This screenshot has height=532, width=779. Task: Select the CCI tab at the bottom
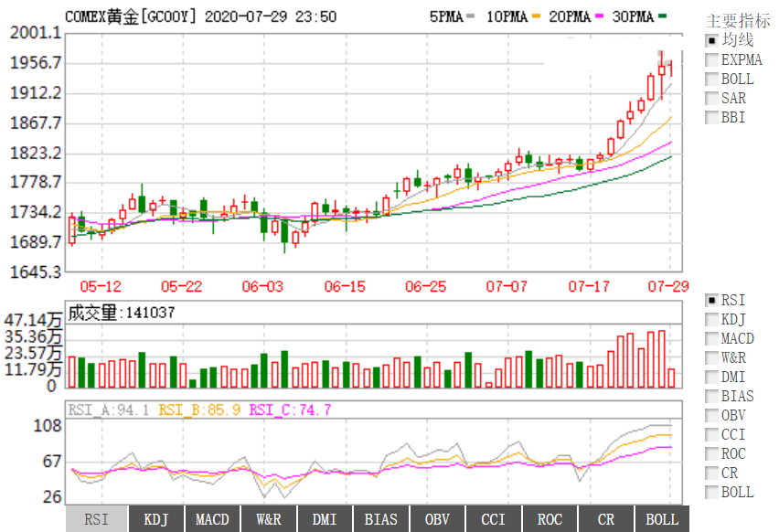coord(493,519)
